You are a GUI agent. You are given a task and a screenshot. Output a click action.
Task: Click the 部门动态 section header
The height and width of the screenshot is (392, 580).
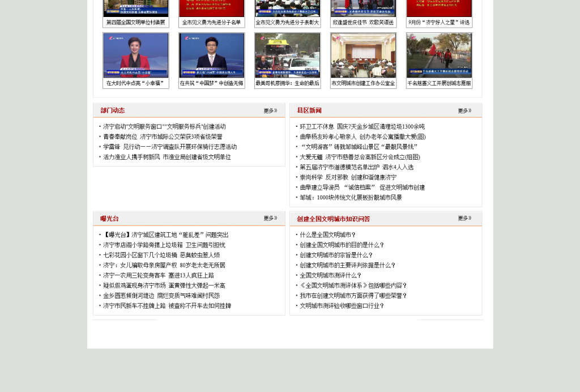point(113,110)
